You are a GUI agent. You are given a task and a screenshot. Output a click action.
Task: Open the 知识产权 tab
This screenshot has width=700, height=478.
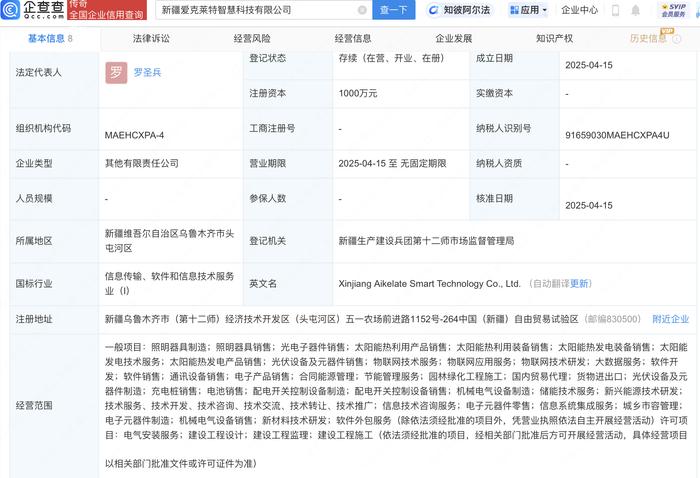pyautogui.click(x=554, y=38)
